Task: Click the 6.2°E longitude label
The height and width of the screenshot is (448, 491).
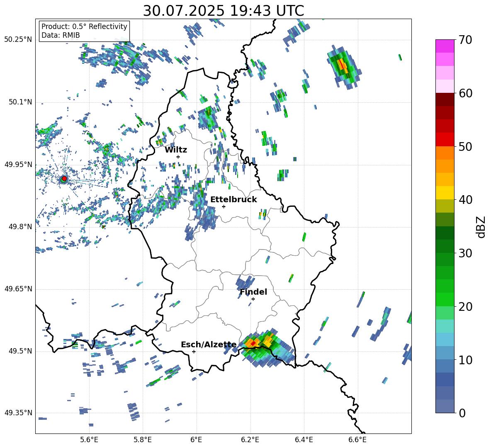Action: point(250,440)
